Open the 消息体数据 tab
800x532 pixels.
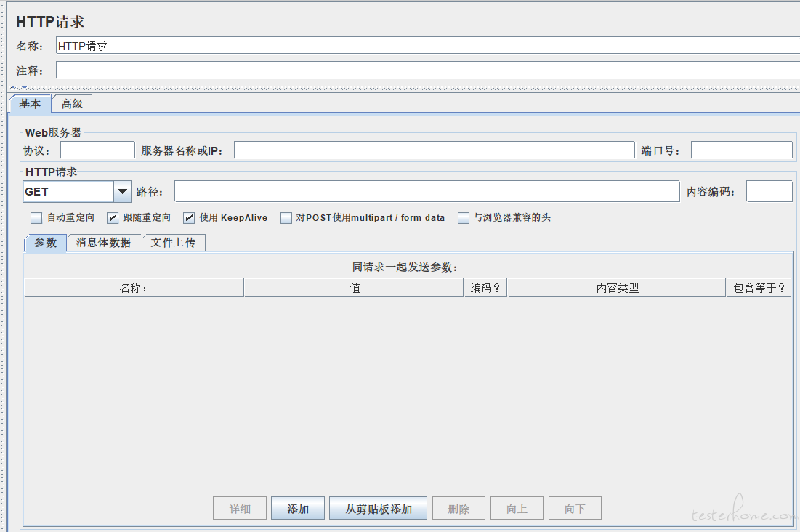click(x=104, y=243)
